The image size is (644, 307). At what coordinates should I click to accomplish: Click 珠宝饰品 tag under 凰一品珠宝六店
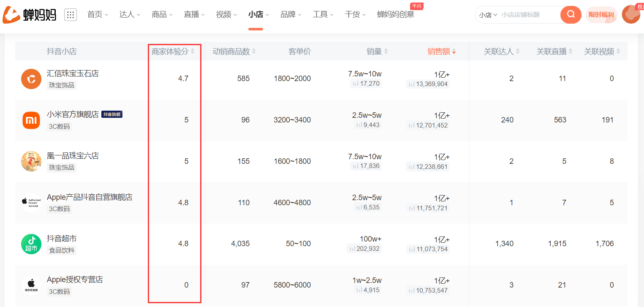(61, 168)
